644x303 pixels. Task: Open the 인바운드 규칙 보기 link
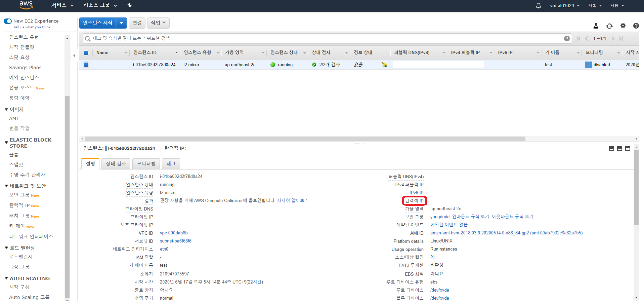470,217
